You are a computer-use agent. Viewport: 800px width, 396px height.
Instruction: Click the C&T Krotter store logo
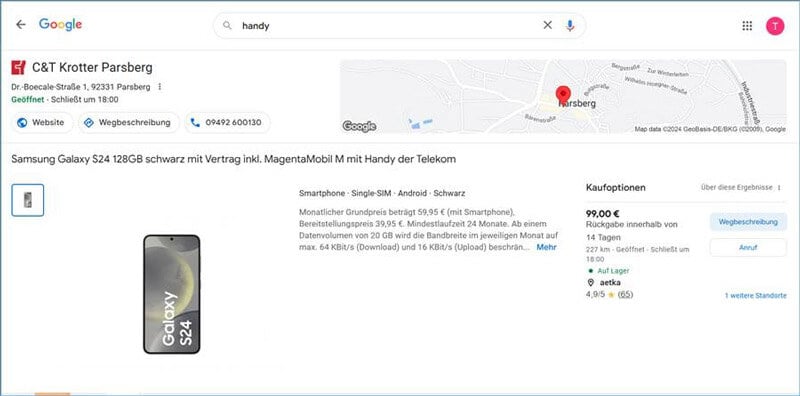[18, 67]
